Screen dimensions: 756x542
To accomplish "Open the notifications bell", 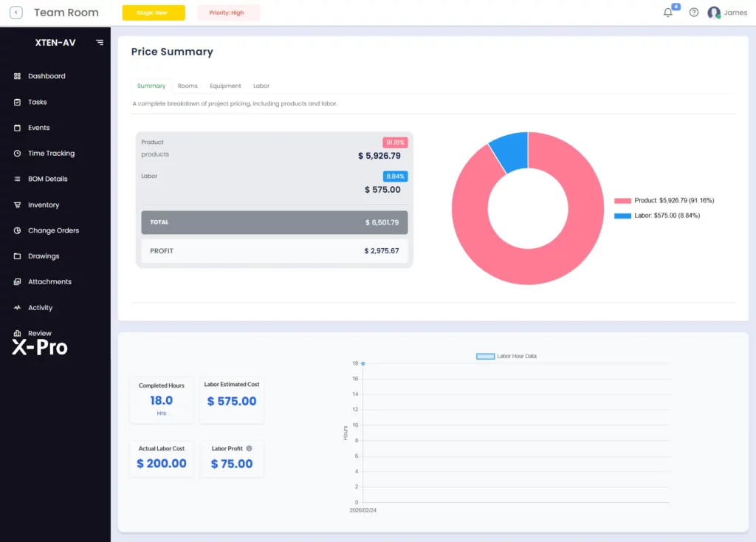I will point(667,13).
